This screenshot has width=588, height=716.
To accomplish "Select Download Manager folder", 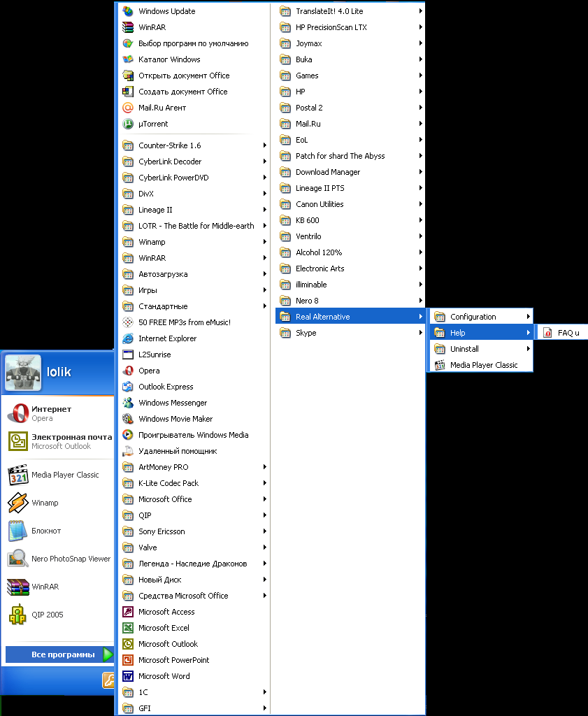I will pos(350,172).
